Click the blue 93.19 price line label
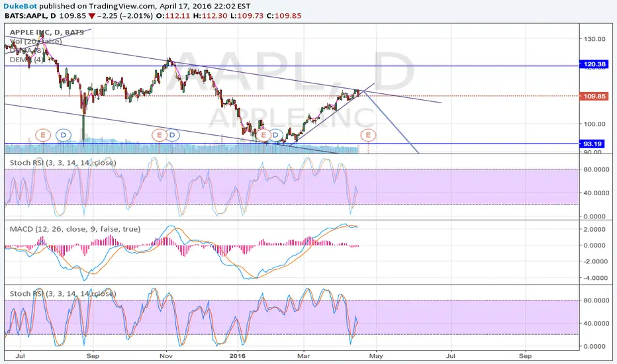The width and height of the screenshot is (617, 364). [593, 144]
